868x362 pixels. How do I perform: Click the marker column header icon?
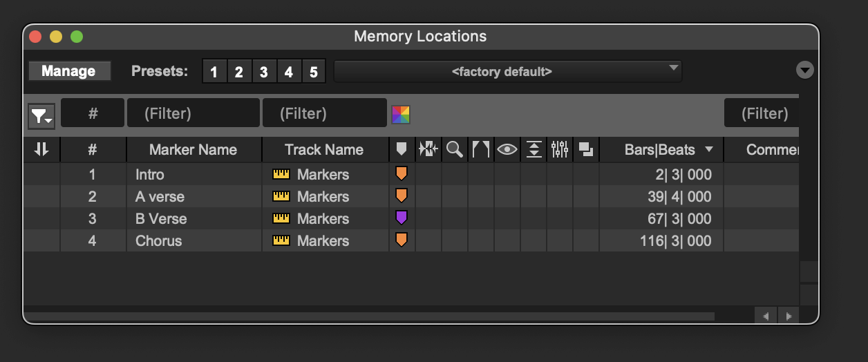(402, 149)
